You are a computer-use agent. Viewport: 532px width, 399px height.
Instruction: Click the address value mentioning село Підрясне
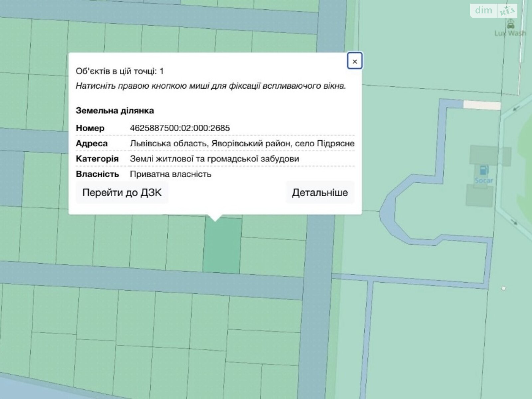[242, 143]
